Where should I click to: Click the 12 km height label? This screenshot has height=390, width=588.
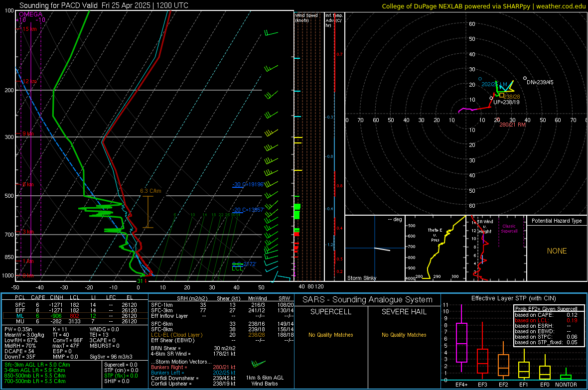click(x=29, y=81)
